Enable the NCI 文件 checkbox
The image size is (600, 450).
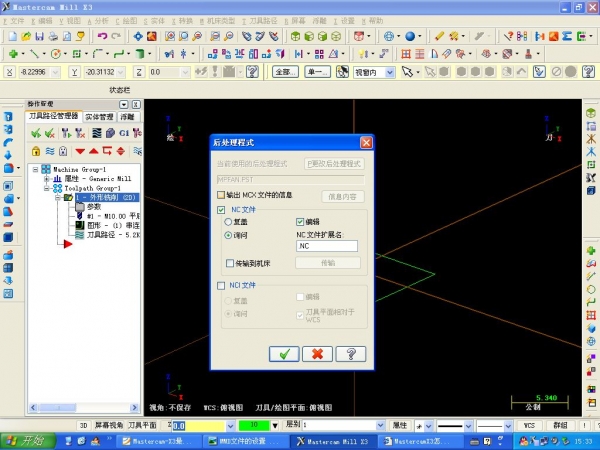click(x=222, y=285)
